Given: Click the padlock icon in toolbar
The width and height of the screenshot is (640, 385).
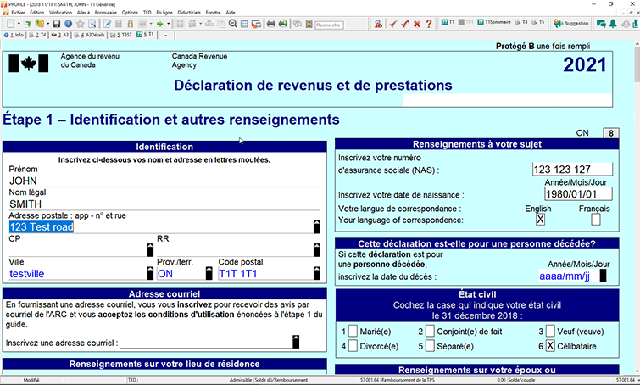Looking at the screenshot, I should tap(130, 24).
